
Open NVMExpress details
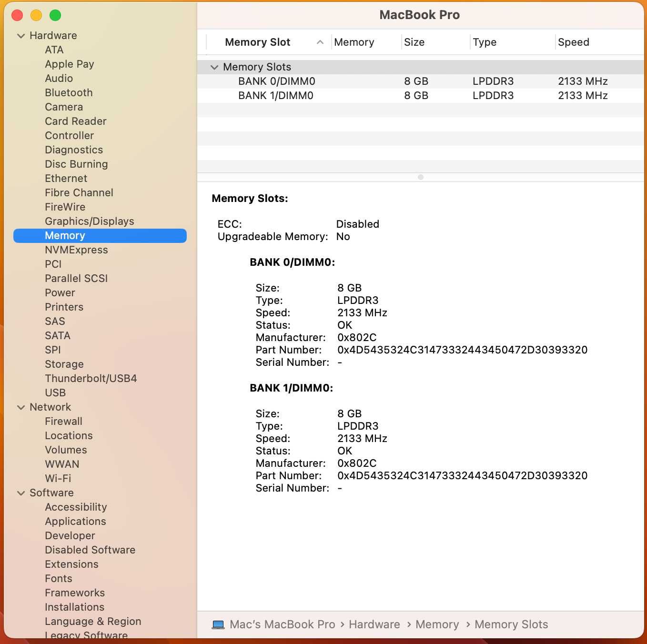(x=76, y=250)
